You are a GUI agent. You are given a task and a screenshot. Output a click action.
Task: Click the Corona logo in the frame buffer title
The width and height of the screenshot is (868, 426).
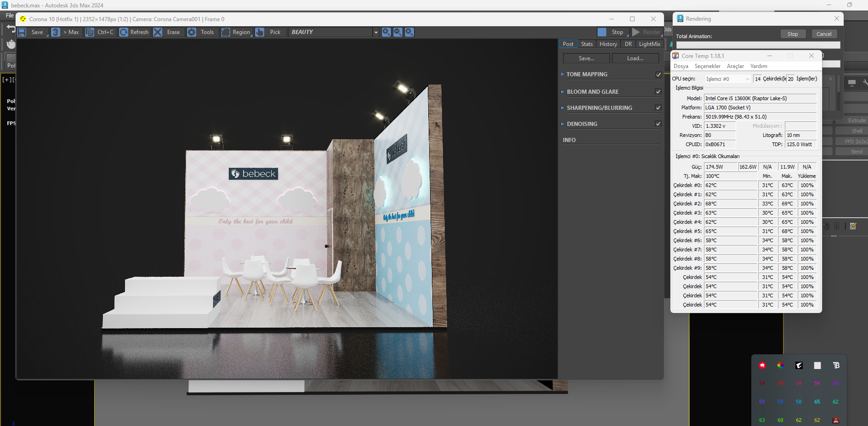[23, 19]
